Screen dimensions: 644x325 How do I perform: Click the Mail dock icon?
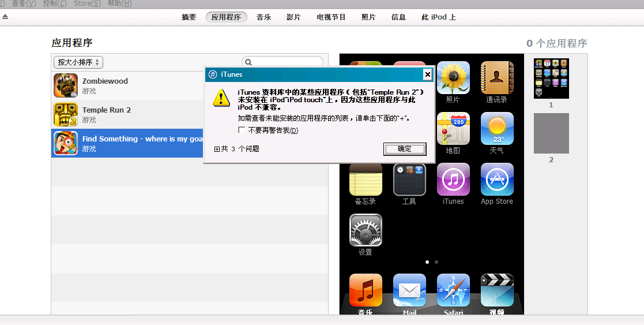409,290
